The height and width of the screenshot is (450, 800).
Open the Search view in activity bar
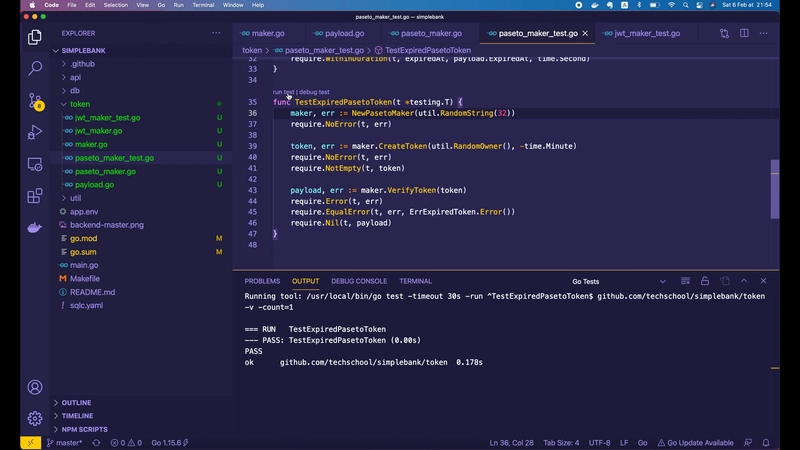click(x=35, y=69)
